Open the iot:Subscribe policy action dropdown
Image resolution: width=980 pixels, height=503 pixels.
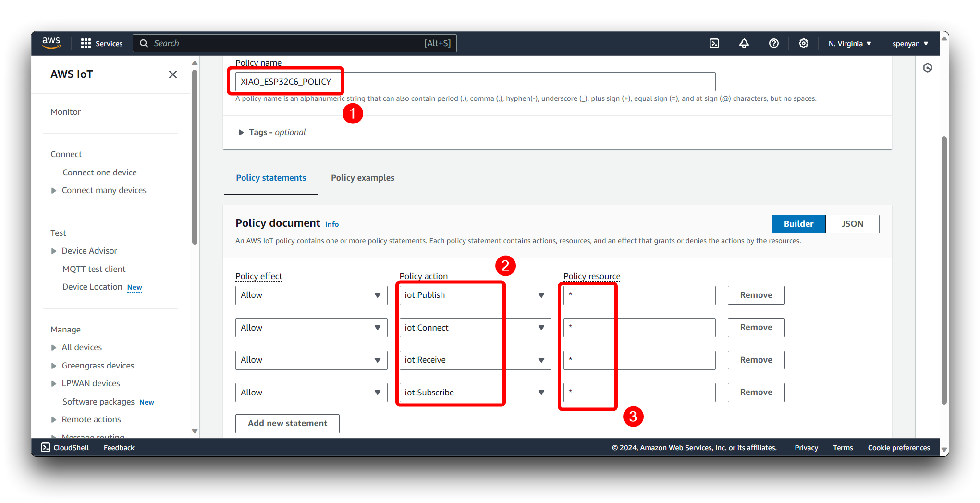click(475, 393)
